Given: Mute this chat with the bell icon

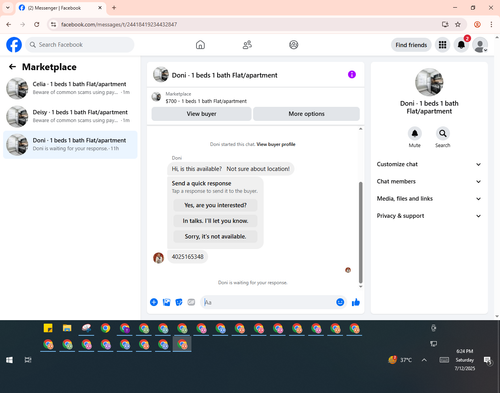Looking at the screenshot, I should pyautogui.click(x=415, y=134).
